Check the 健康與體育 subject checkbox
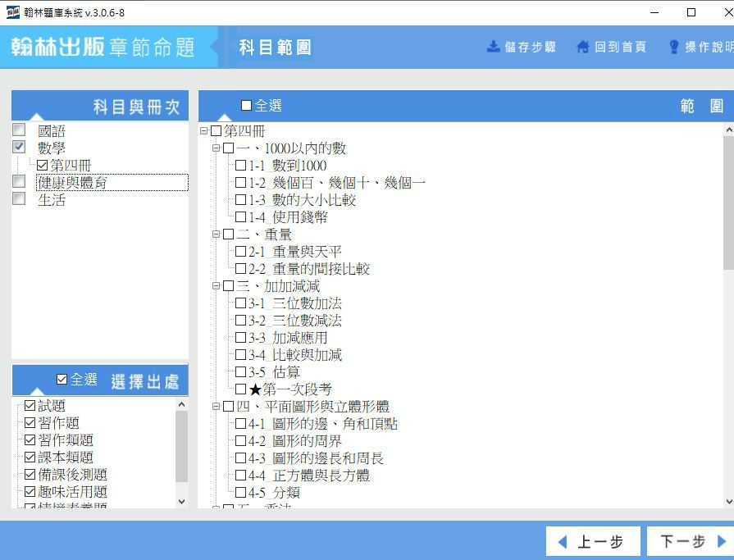Screen dimensions: 734x560 (x=19, y=181)
